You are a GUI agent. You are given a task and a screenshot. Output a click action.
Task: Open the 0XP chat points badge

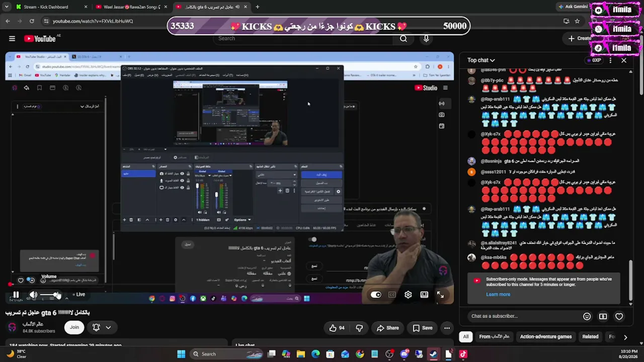tap(594, 60)
